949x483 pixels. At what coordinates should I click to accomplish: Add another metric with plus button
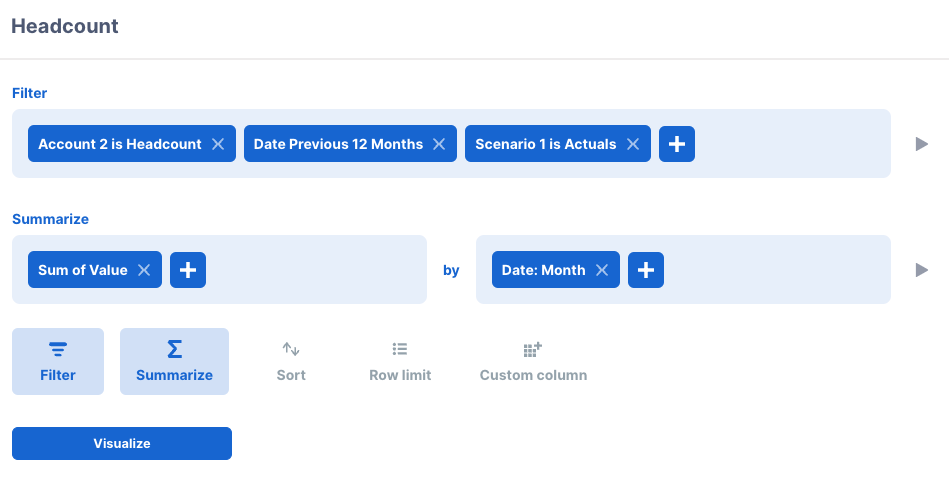pos(188,270)
